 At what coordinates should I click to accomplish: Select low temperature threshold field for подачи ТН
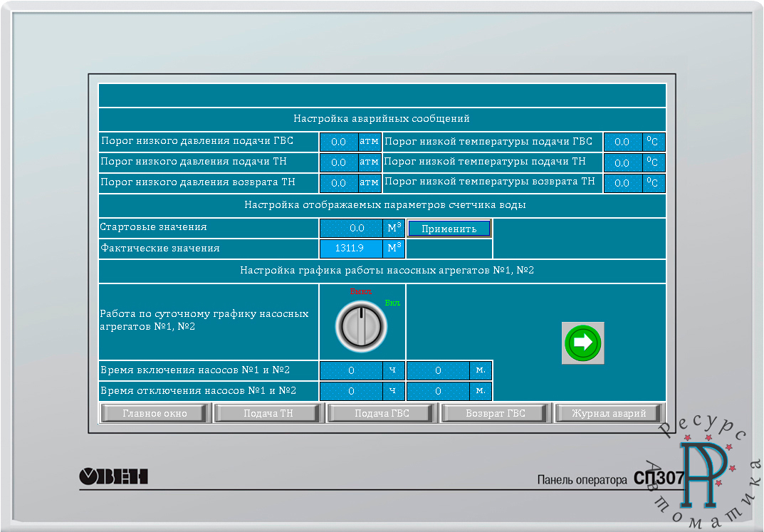click(622, 162)
